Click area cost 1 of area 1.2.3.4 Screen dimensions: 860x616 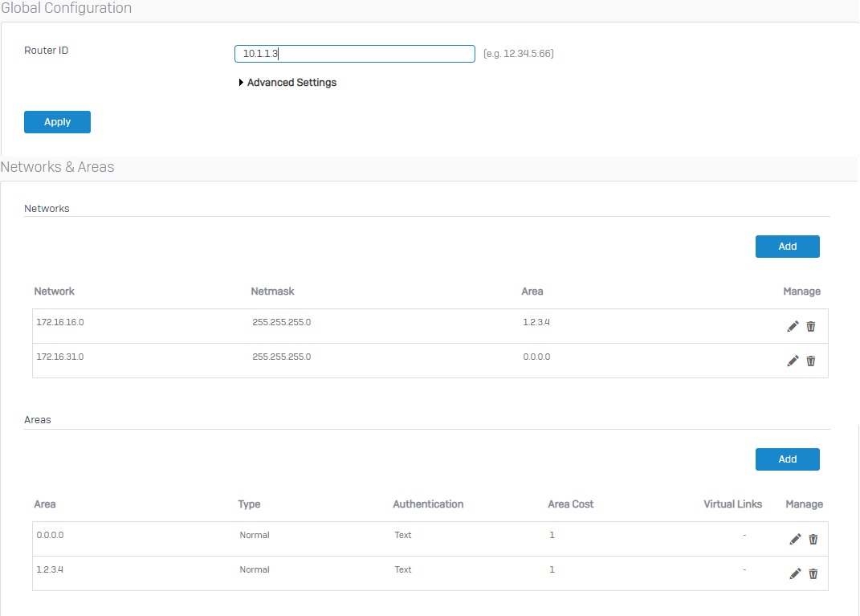(552, 569)
